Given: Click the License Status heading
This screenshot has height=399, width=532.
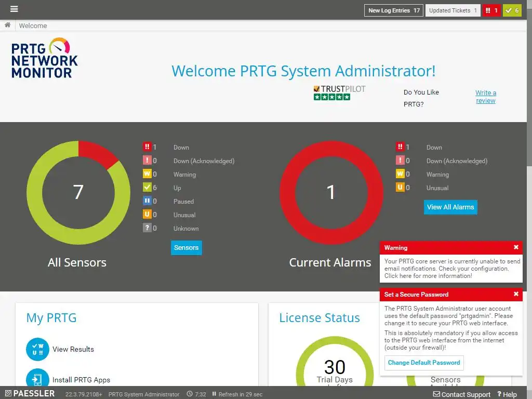Looking at the screenshot, I should click(320, 317).
